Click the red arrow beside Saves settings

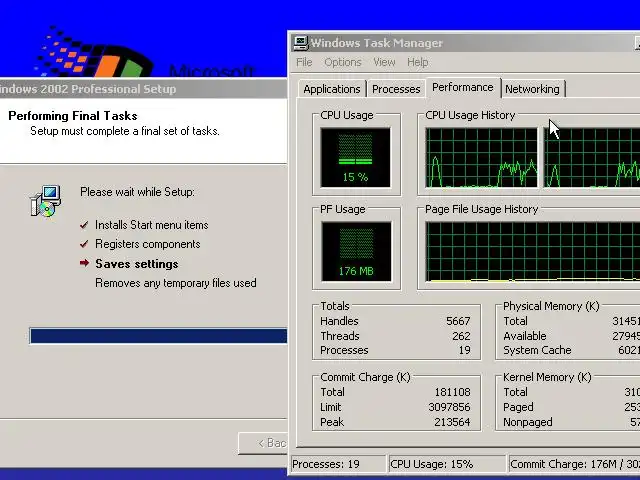coord(84,263)
